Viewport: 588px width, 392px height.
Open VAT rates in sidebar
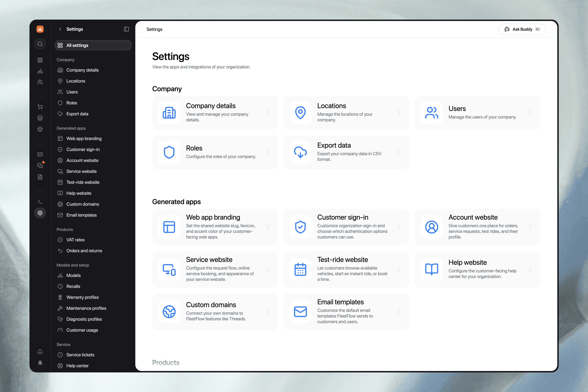tap(93, 240)
